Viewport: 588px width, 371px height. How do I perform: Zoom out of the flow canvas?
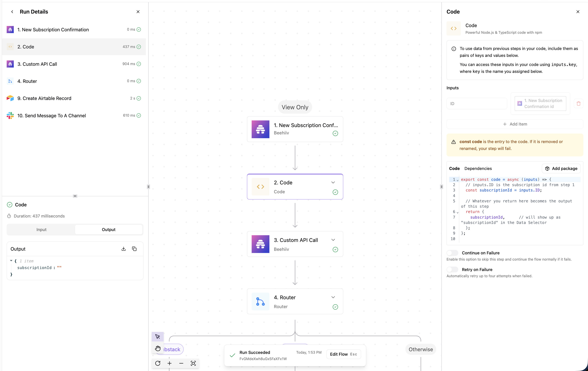181,363
